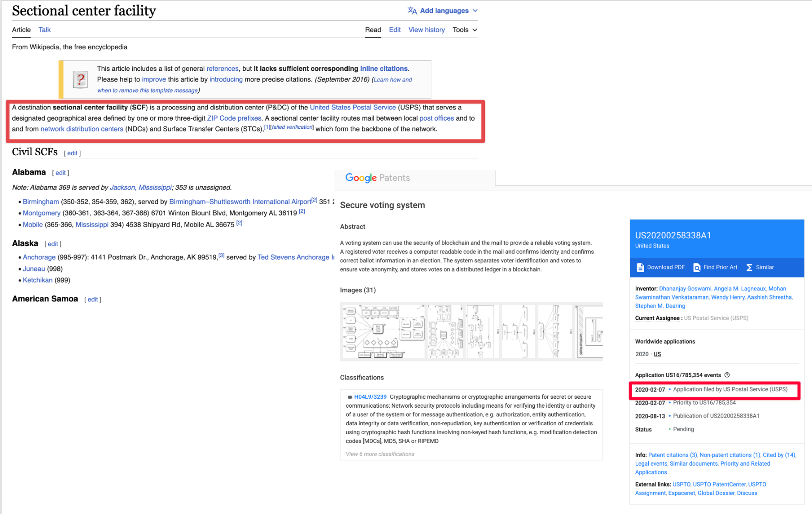Viewport: 812px width, 514px height.
Task: Open the View history tab
Action: (x=427, y=30)
